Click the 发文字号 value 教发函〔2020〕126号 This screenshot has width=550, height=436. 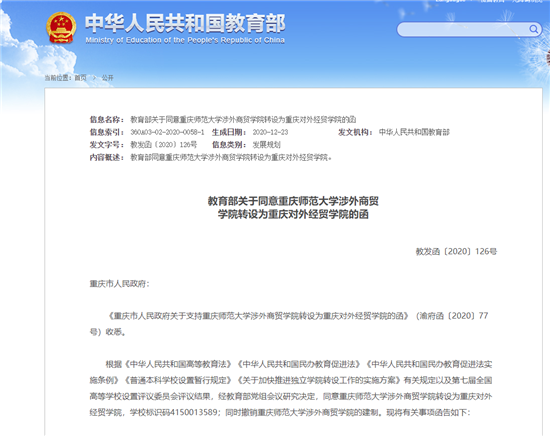click(x=164, y=145)
